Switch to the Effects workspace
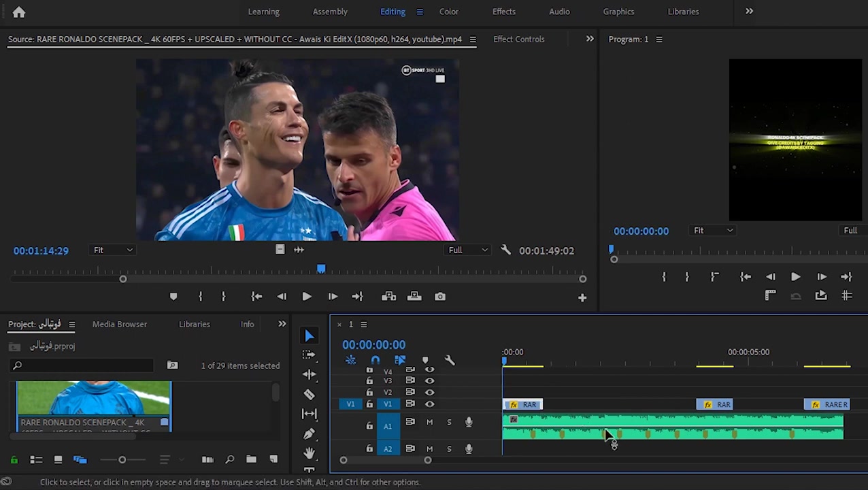The image size is (868, 490). (503, 12)
